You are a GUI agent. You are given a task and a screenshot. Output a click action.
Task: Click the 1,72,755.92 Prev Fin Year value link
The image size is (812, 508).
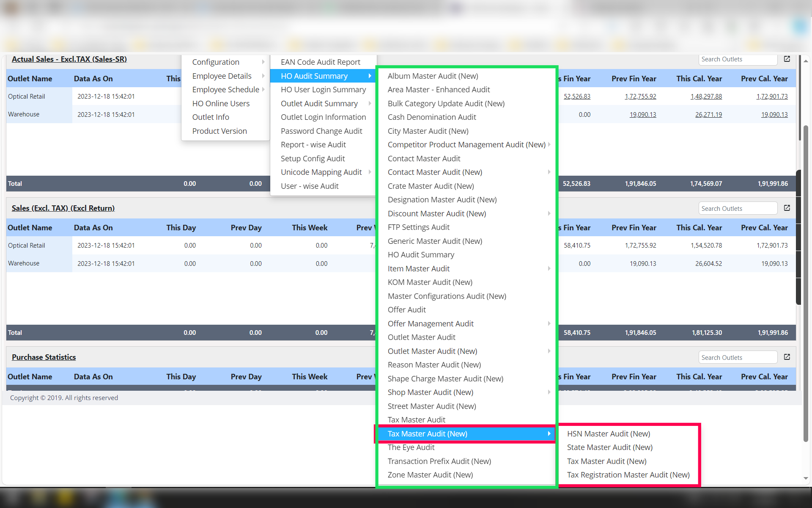[x=640, y=97]
